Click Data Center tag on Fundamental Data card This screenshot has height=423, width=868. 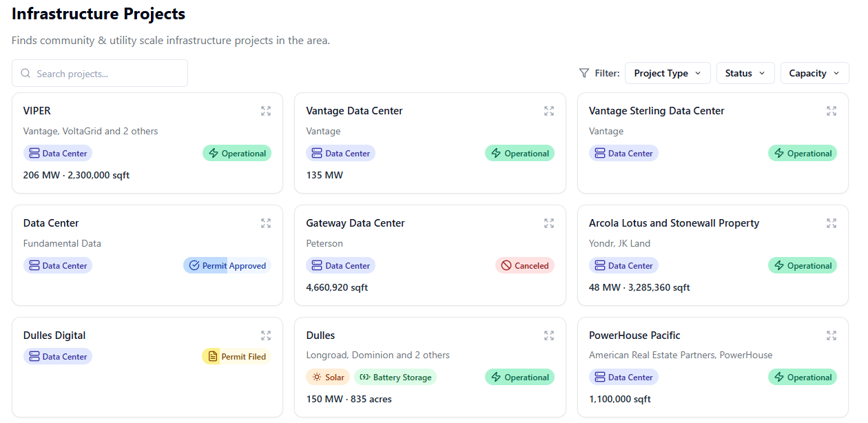click(58, 265)
